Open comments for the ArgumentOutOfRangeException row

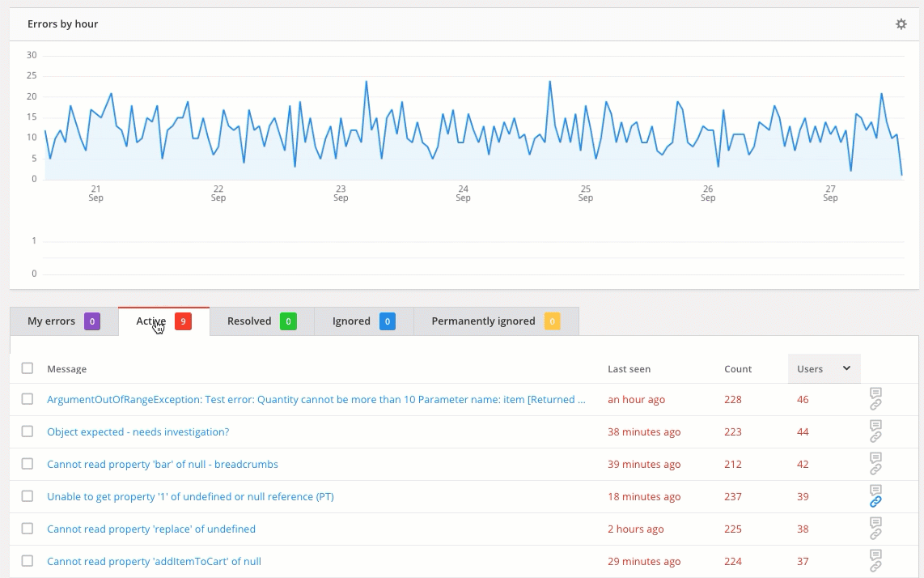tap(875, 393)
